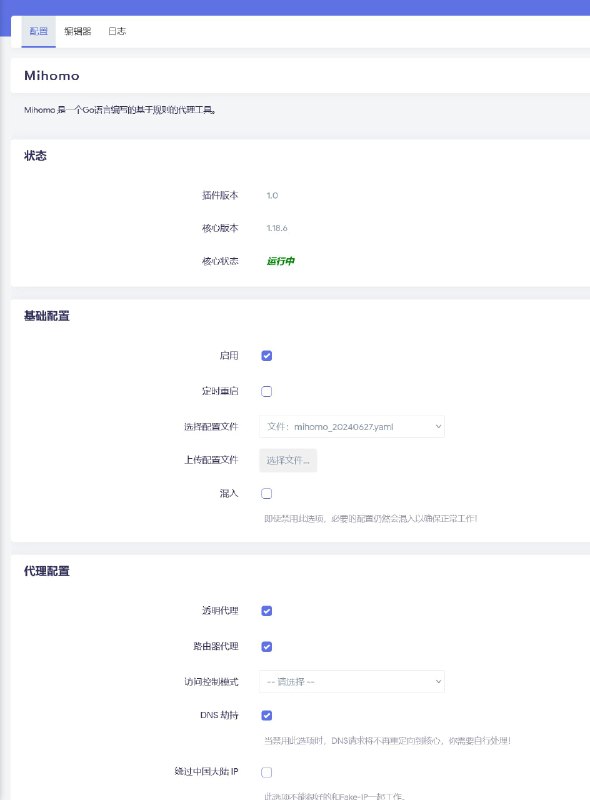Click the Mihomo page heading
Viewport: 590px width, 800px height.
[x=52, y=76]
